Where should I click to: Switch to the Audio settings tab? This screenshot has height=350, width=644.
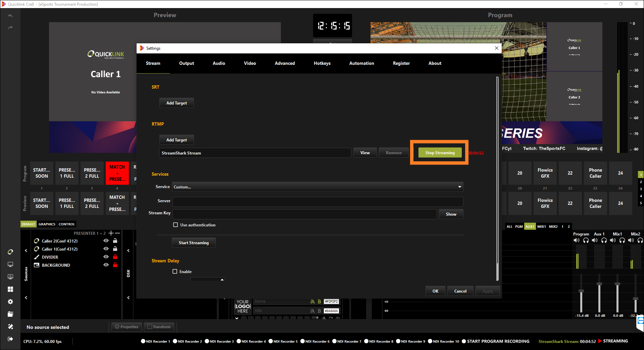219,63
